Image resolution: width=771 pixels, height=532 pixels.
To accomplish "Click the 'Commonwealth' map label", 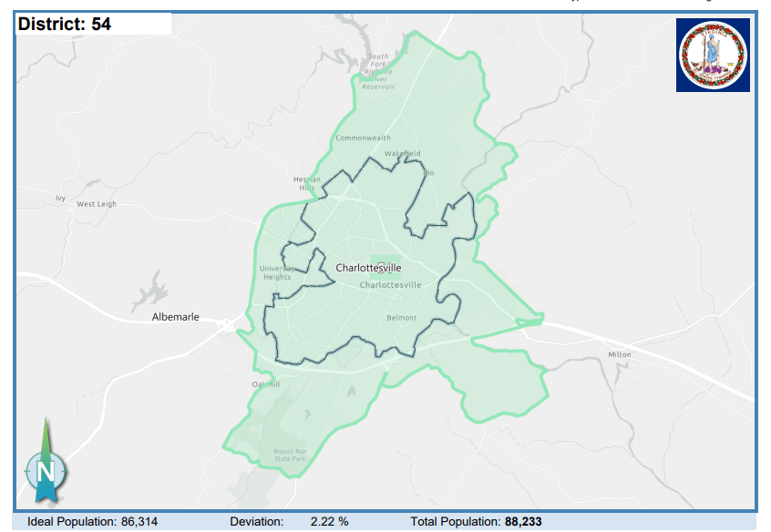I will tap(363, 138).
